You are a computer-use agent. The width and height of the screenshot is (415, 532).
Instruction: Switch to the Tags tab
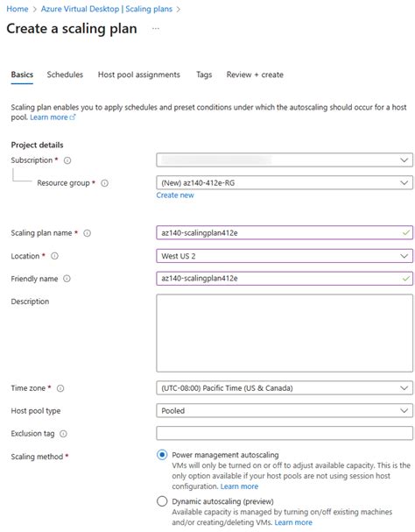click(204, 74)
